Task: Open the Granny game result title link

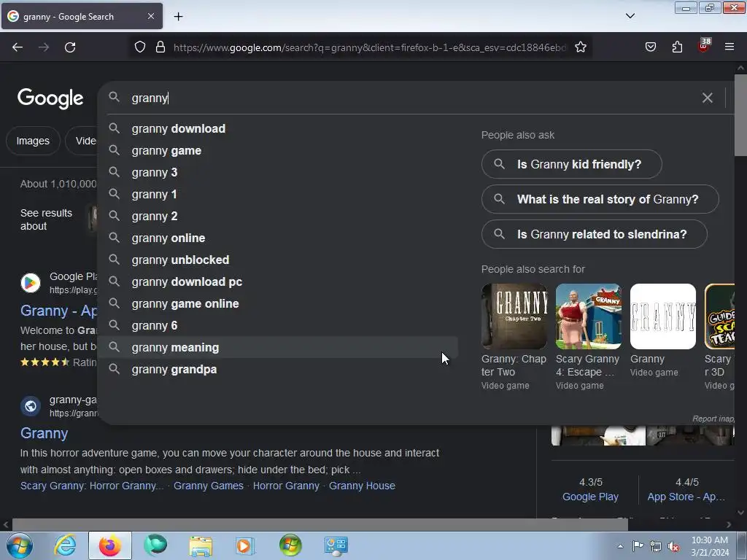Action: (44, 433)
